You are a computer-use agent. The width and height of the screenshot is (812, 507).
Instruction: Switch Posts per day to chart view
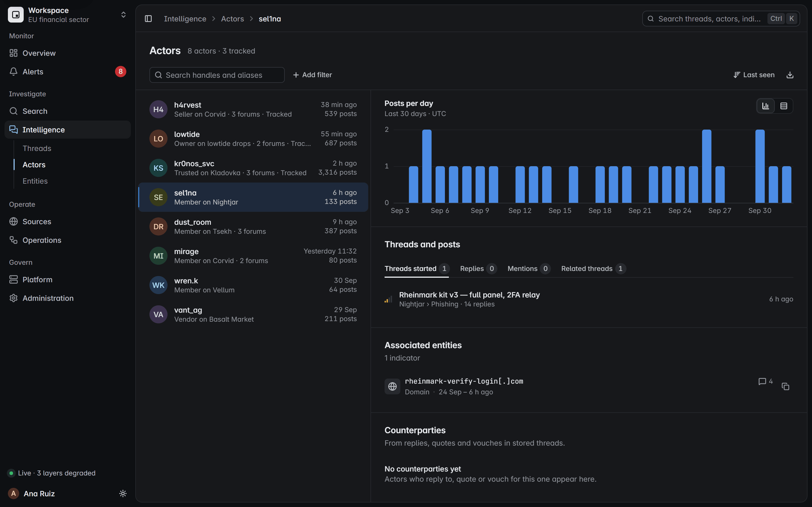click(765, 106)
